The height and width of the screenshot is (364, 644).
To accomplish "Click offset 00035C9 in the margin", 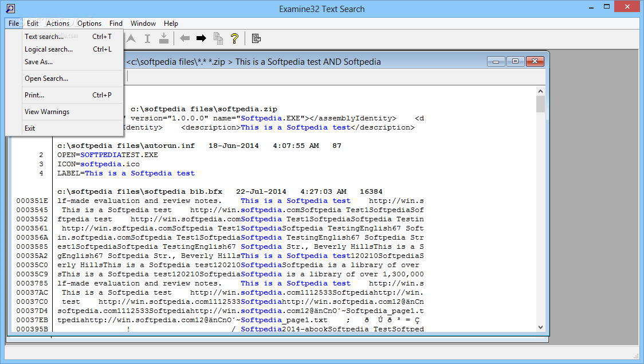I will point(32,275).
